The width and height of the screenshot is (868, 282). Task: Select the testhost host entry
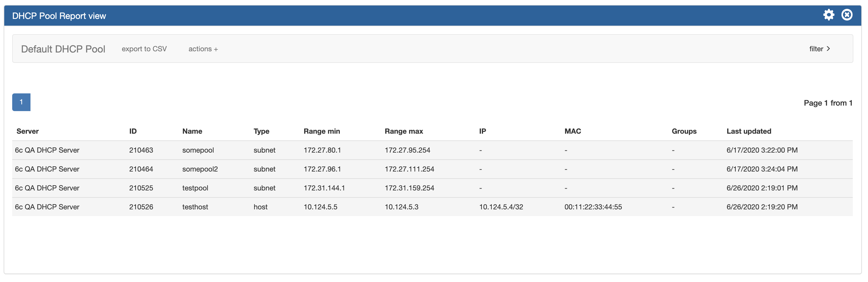tap(195, 207)
